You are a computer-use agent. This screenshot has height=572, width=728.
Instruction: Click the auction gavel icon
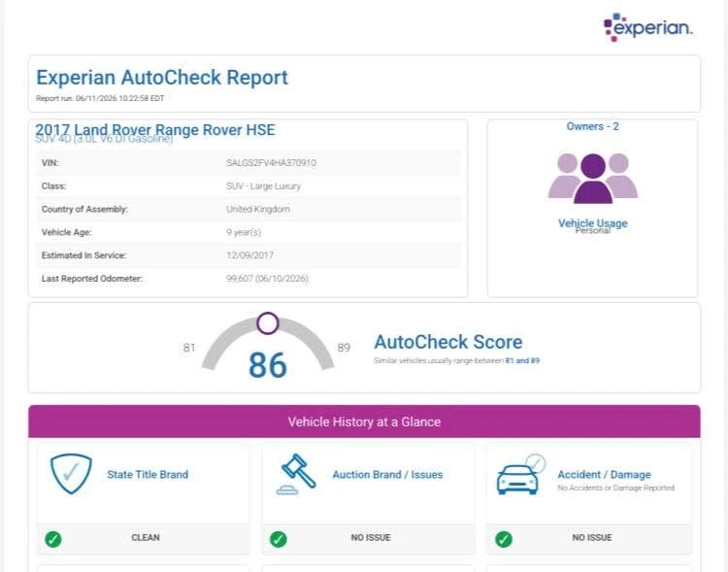(296, 474)
